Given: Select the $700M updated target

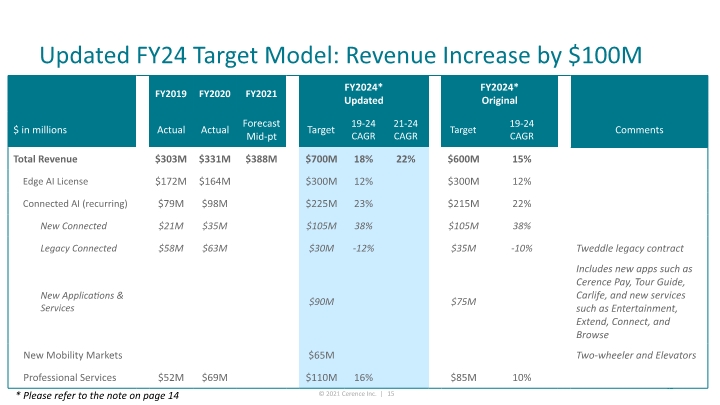Looking at the screenshot, I should [x=321, y=159].
